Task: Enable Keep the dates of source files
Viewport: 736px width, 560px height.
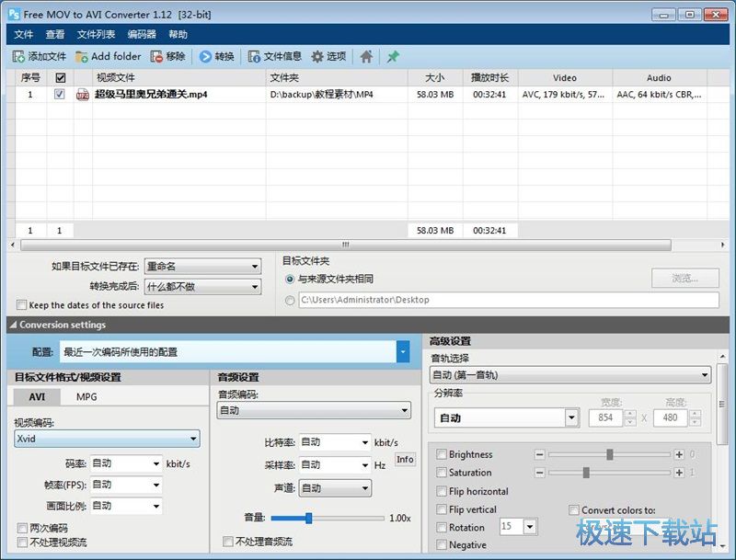Action: click(22, 305)
